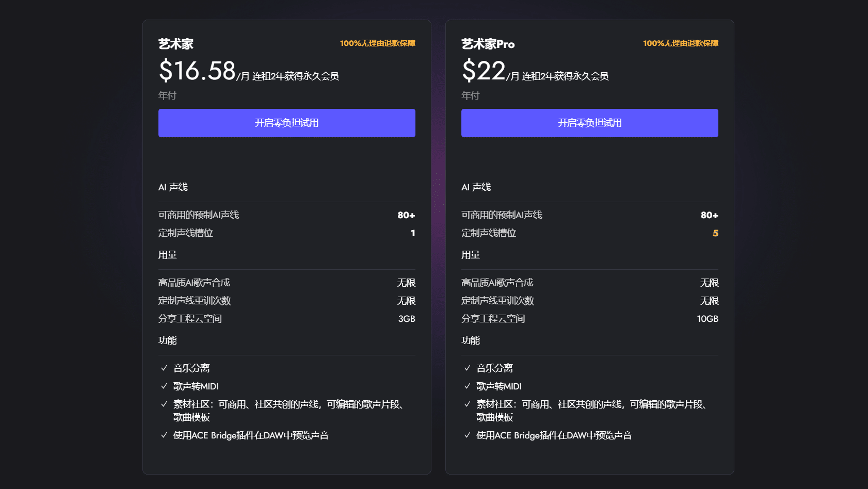Click the 艺术家 plan's 开启零负担试用 button
Screen dimensions: 868x489
[286, 123]
